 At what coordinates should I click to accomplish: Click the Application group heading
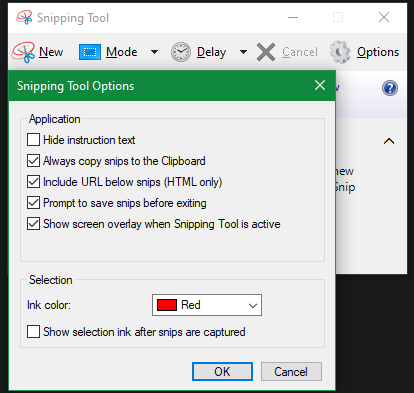pyautogui.click(x=55, y=119)
